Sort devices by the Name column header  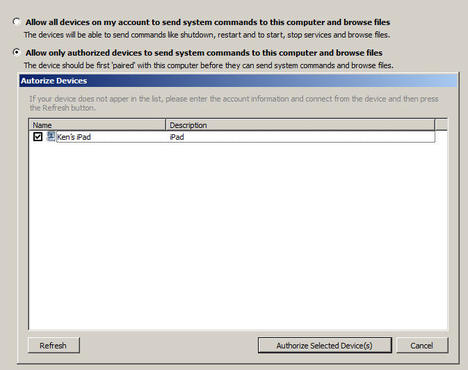point(97,125)
